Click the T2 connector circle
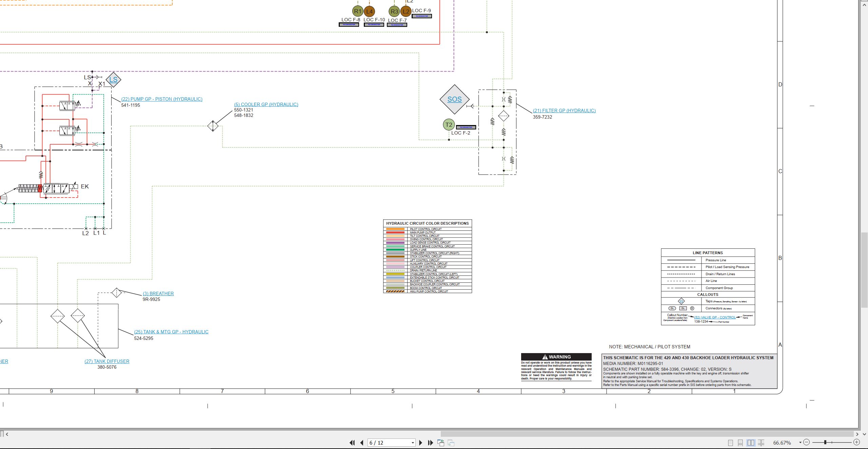The image size is (868, 449). [449, 125]
